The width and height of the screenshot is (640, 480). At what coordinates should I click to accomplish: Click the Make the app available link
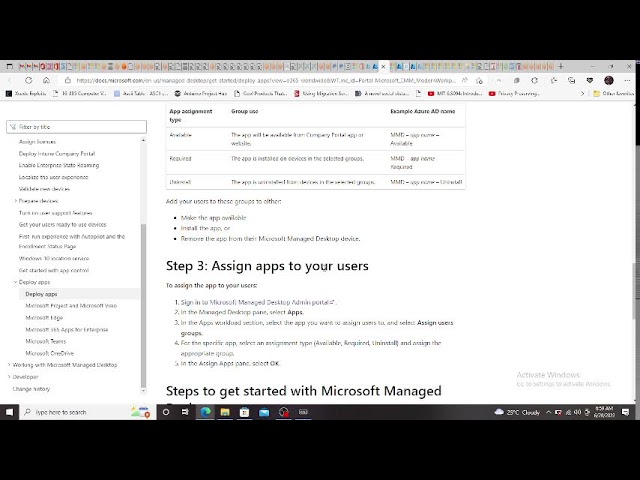tap(213, 218)
